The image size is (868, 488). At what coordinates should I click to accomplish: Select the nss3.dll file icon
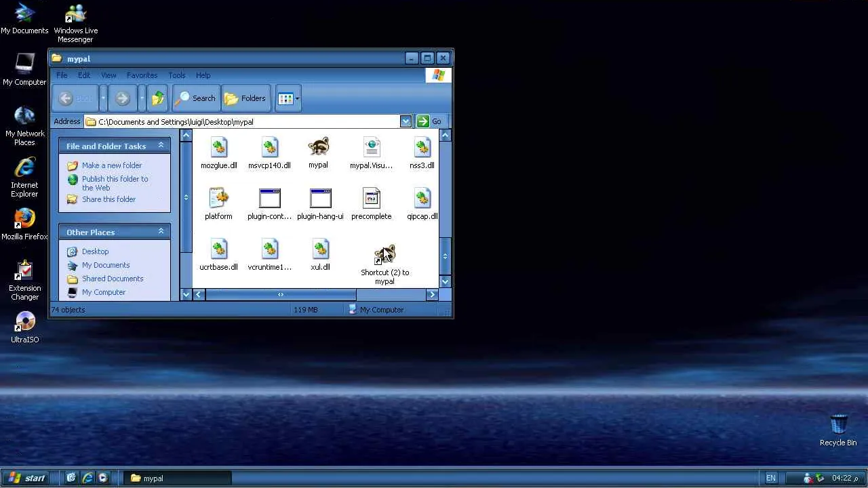422,147
